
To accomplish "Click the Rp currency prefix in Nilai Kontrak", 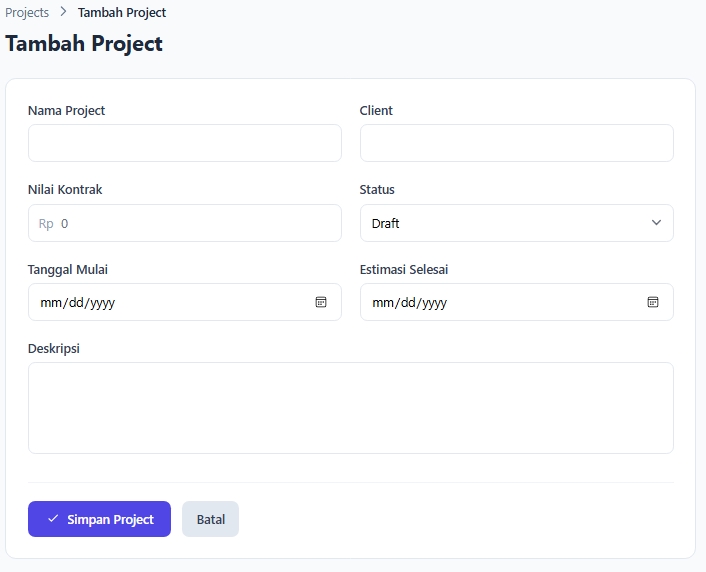I will [x=46, y=224].
